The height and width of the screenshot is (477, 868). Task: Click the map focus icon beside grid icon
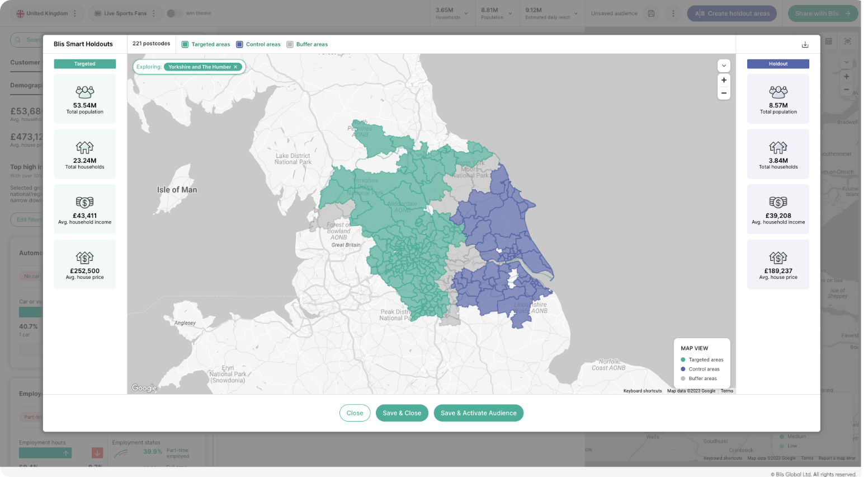(x=847, y=41)
